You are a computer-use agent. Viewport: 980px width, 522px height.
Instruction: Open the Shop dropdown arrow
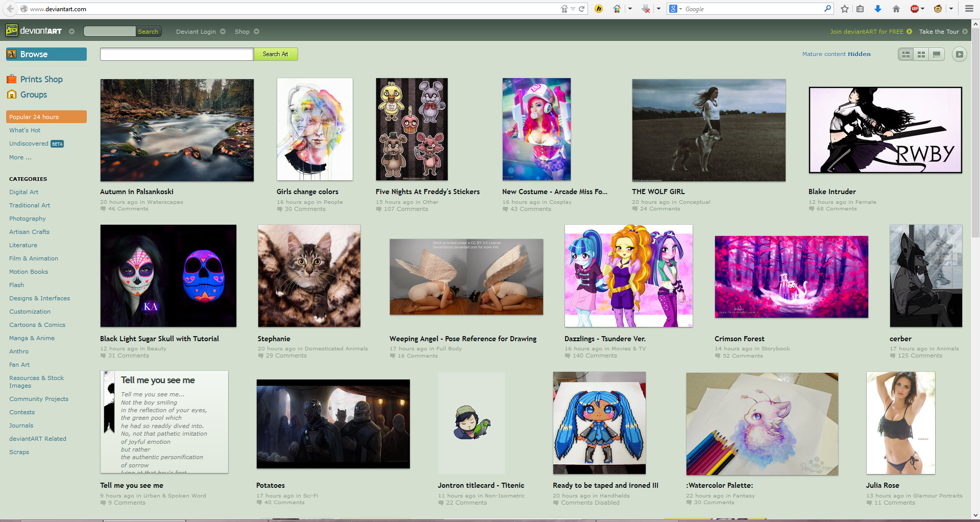256,32
